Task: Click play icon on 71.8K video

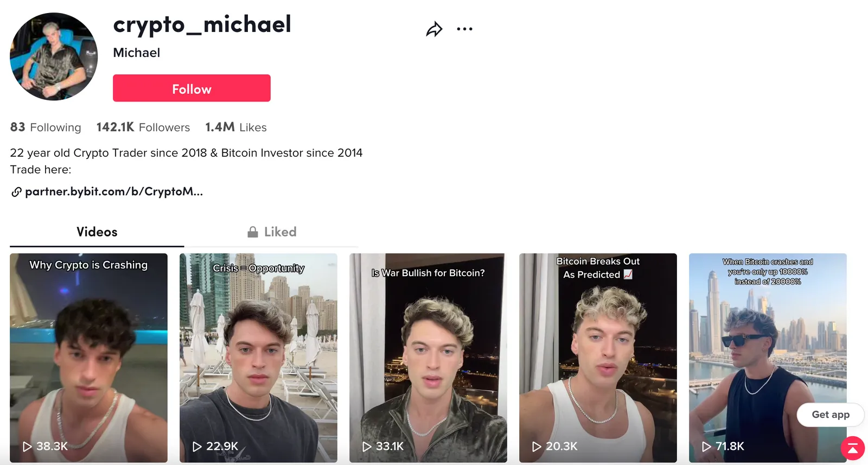Action: pyautogui.click(x=706, y=447)
